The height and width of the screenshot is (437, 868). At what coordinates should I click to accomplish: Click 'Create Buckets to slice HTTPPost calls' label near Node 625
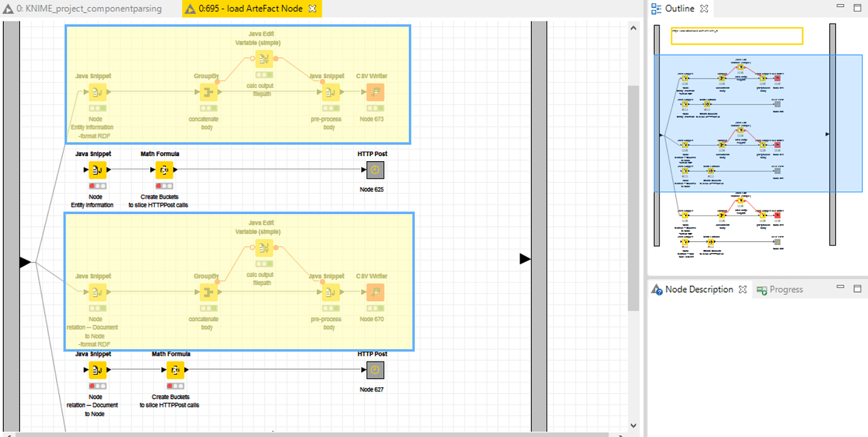pyautogui.click(x=159, y=201)
